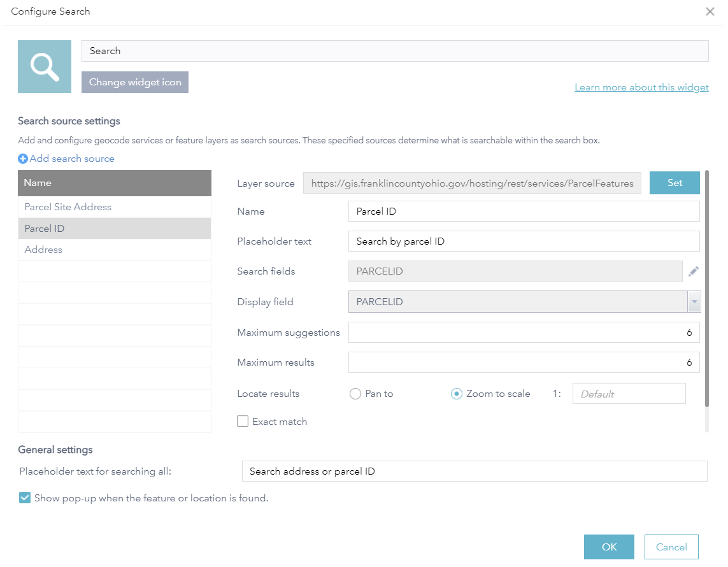
Task: Select the Zoom to scale radio option
Action: tap(456, 394)
